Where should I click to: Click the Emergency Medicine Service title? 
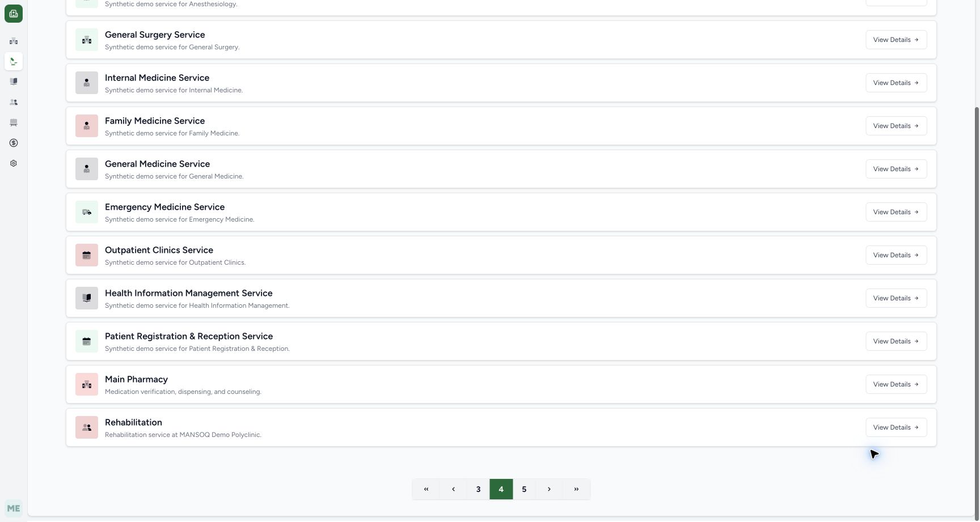164,207
